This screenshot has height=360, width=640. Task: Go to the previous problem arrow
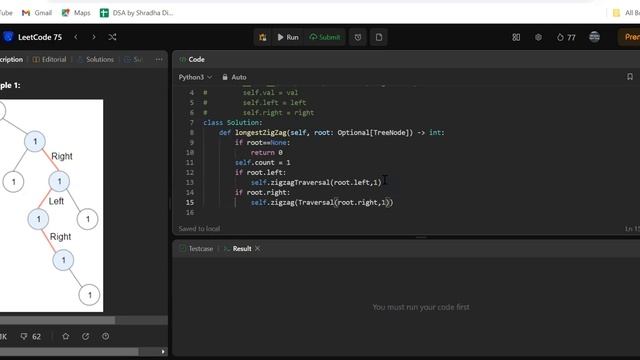point(76,37)
